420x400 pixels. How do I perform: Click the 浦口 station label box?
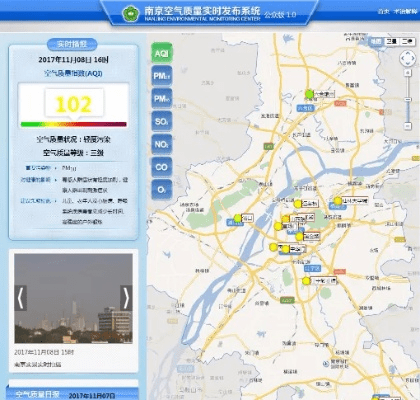(x=248, y=218)
